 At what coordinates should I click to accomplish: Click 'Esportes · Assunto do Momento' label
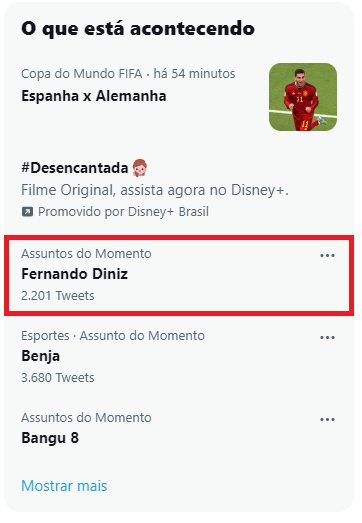click(113, 336)
